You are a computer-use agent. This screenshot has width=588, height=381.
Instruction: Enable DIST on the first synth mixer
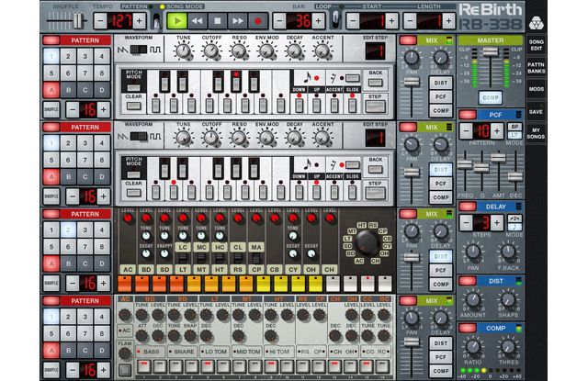(x=441, y=83)
